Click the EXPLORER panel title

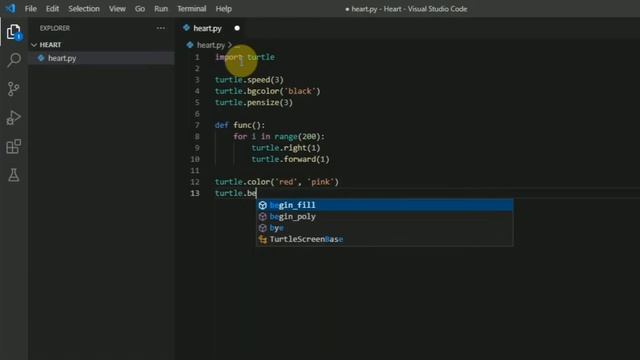(x=55, y=28)
